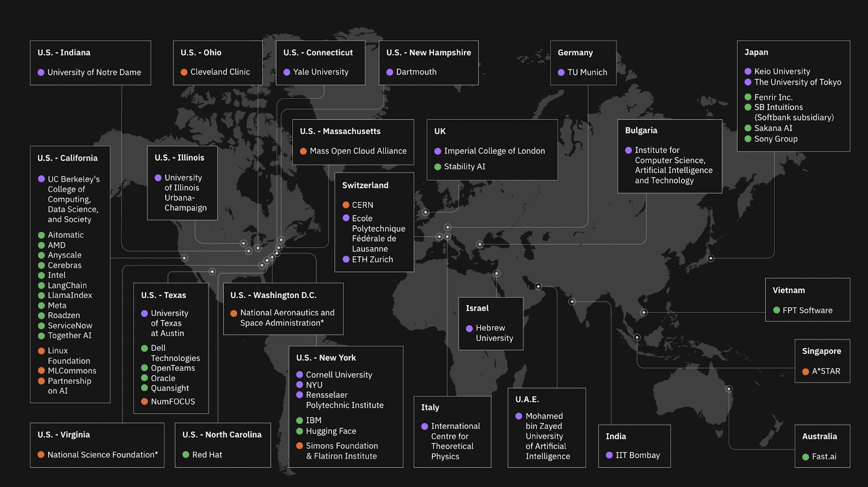Screen dimensions: 868x487
Task: Select Imperial College of London
Action: tap(489, 151)
